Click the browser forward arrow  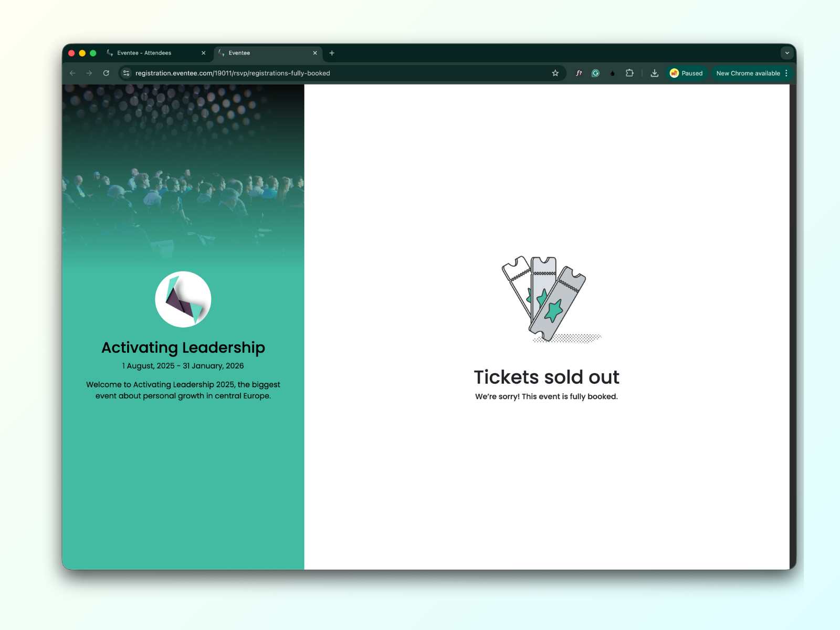click(89, 73)
